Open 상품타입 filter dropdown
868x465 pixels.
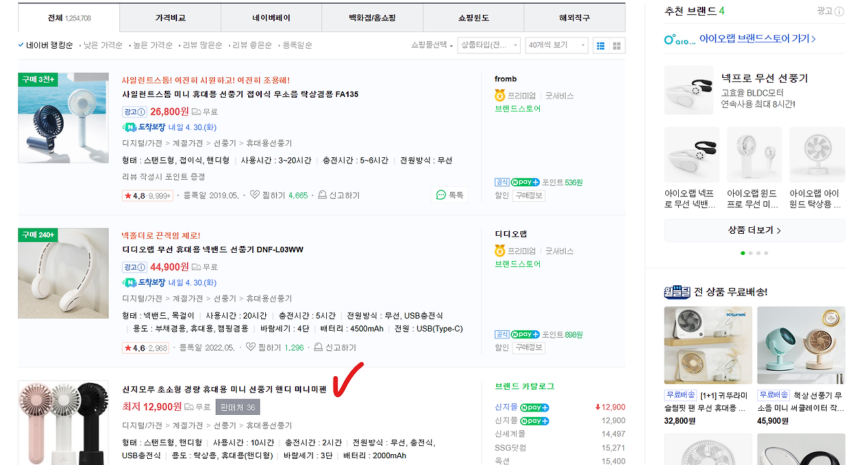click(x=489, y=45)
